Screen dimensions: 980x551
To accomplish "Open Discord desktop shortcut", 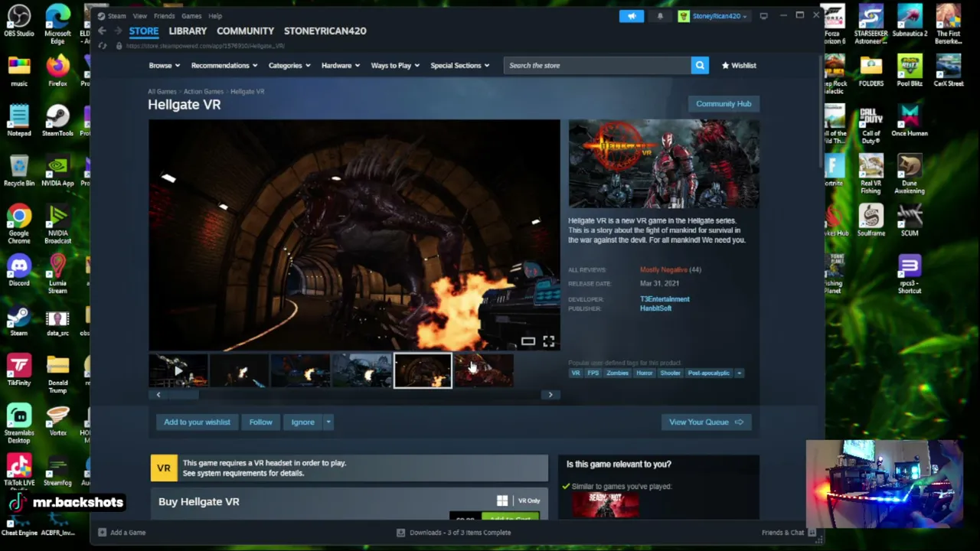I will tap(19, 270).
